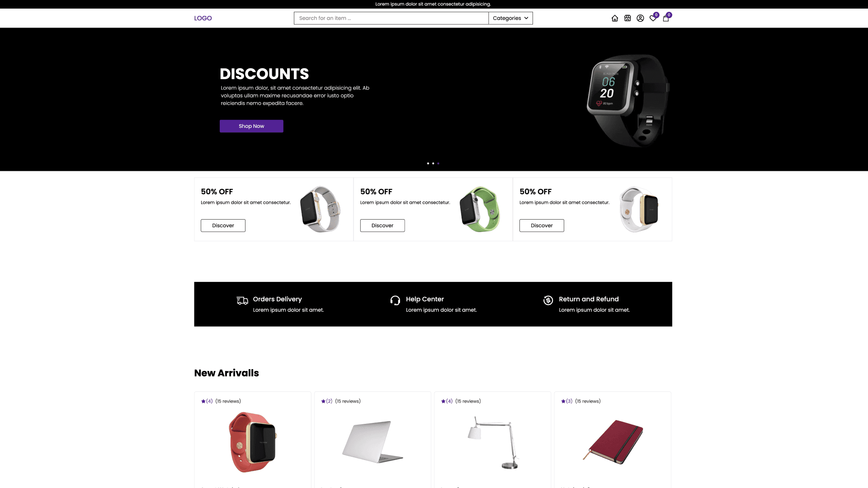This screenshot has width=868, height=488.
Task: Click the Help Center headset icon
Action: pos(395,300)
